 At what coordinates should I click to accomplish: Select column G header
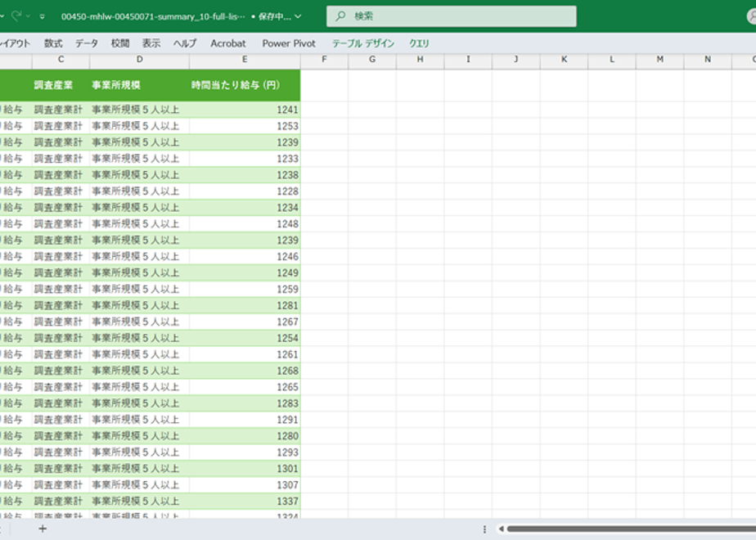(372, 59)
